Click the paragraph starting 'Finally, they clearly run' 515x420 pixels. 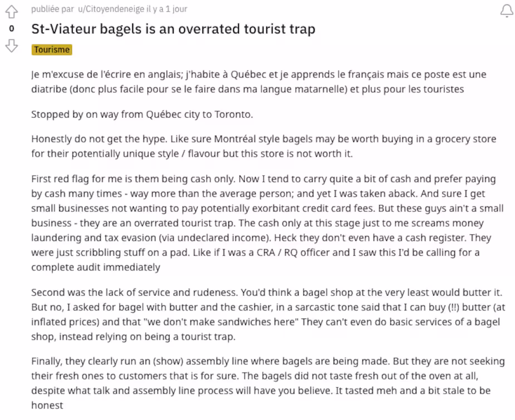click(x=268, y=383)
